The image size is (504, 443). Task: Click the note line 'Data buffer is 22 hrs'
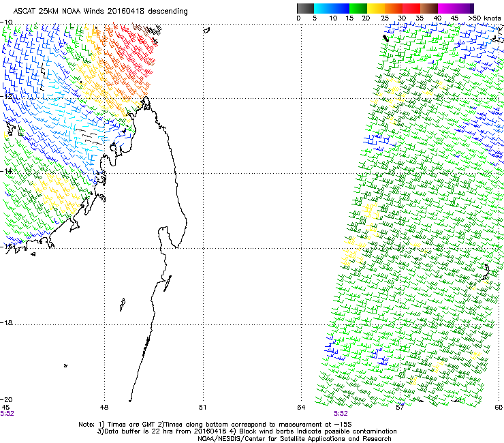point(247,431)
